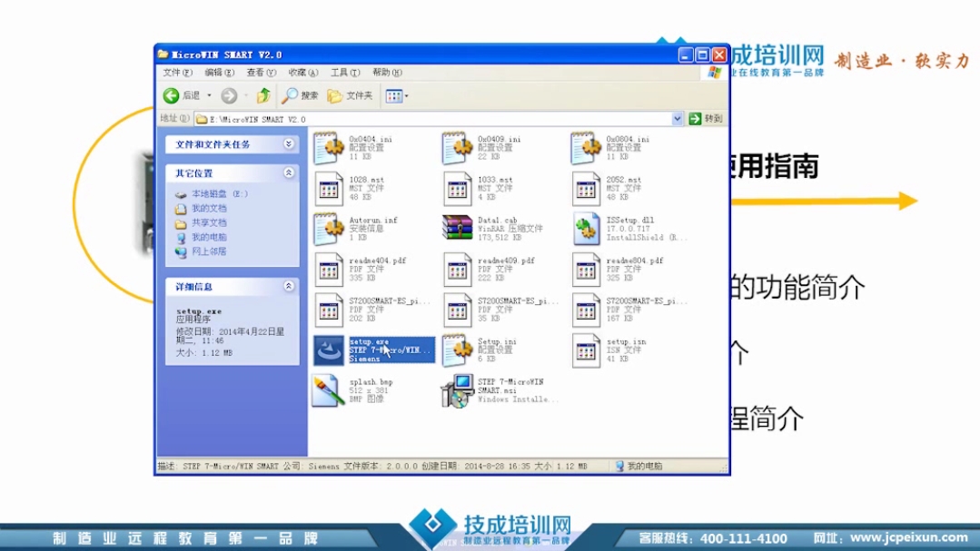The image size is (980, 551).
Task: Select the splash.bmp image icon
Action: tap(329, 391)
